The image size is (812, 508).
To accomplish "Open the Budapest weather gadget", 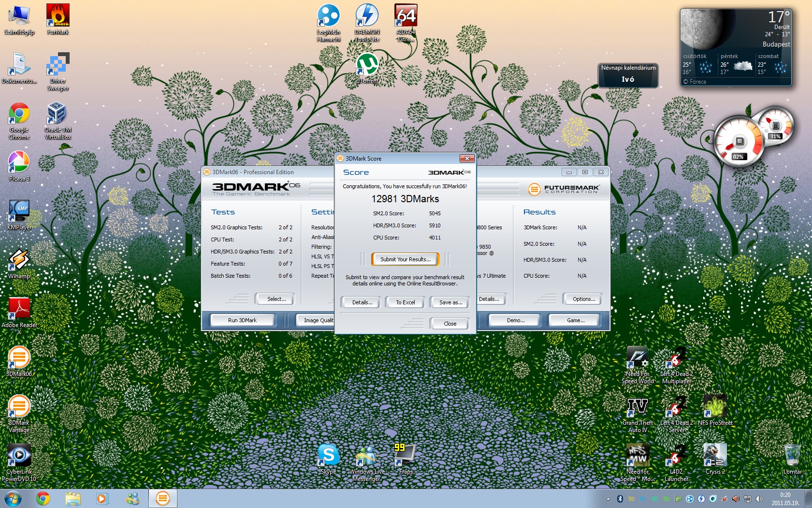I will 736,47.
